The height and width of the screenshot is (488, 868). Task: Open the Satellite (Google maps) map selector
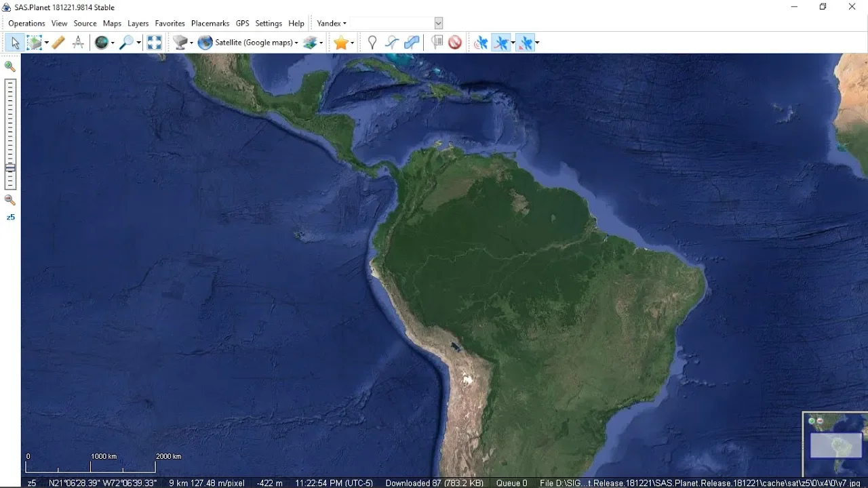pos(248,43)
